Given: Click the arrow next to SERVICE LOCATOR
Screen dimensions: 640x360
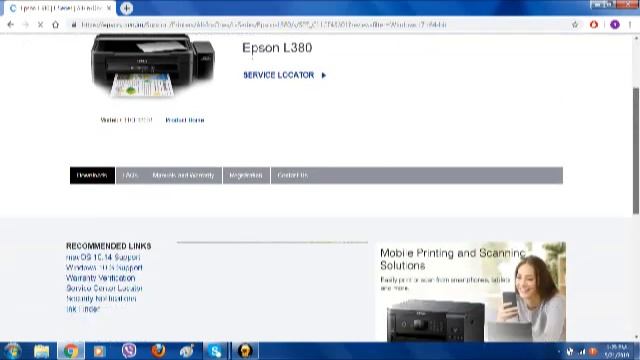Looking at the screenshot, I should [x=324, y=75].
